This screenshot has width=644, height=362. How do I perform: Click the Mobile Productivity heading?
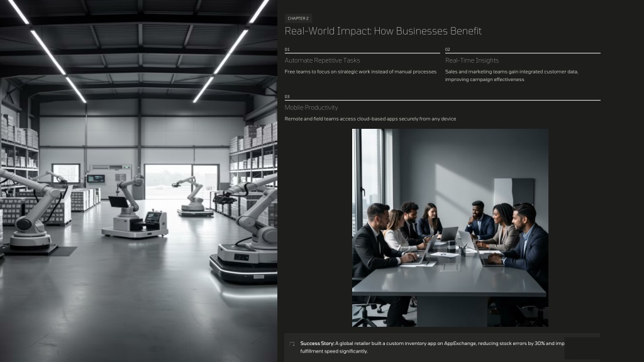[311, 107]
